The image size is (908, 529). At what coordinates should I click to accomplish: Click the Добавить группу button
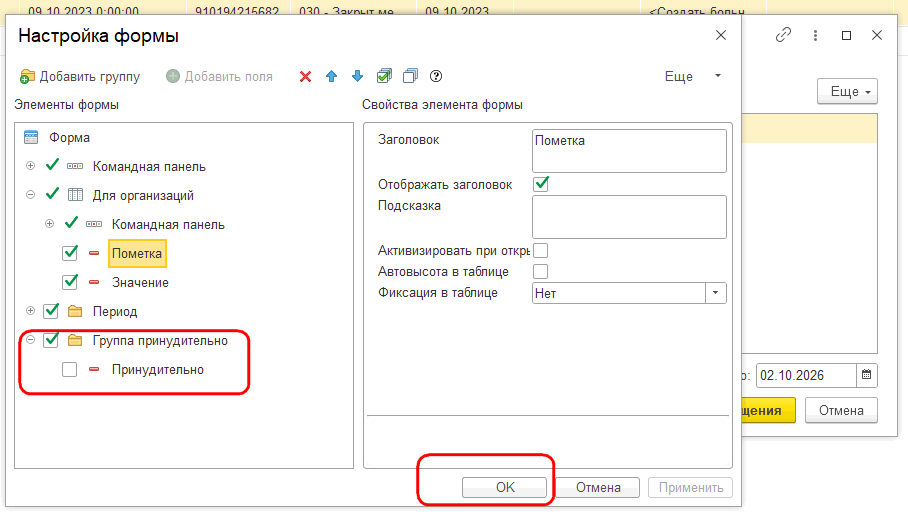coord(80,76)
